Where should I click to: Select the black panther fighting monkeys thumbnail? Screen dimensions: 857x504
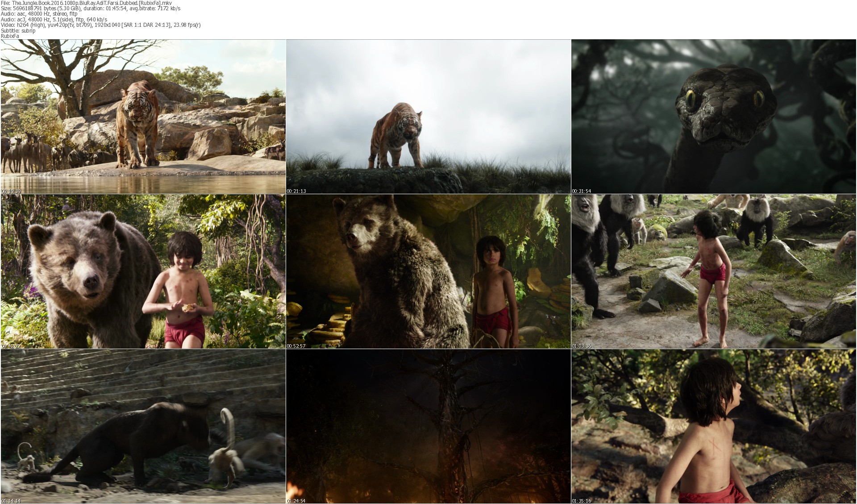pyautogui.click(x=143, y=426)
